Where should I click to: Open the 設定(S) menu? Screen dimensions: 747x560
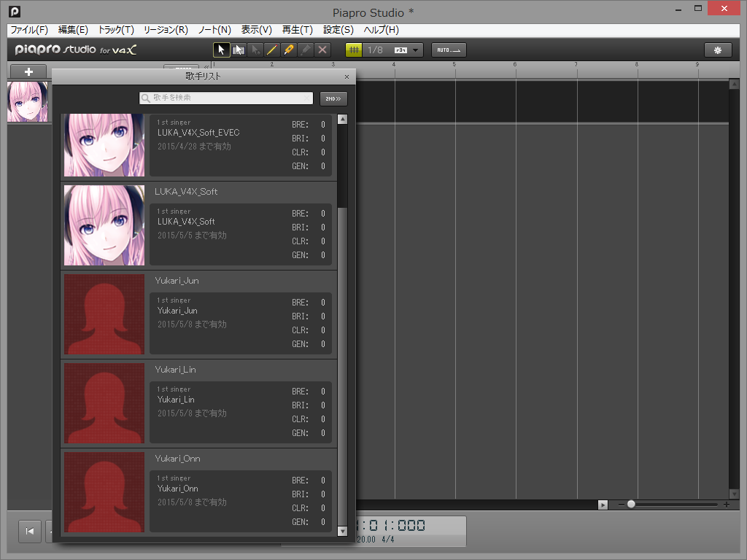pyautogui.click(x=338, y=30)
